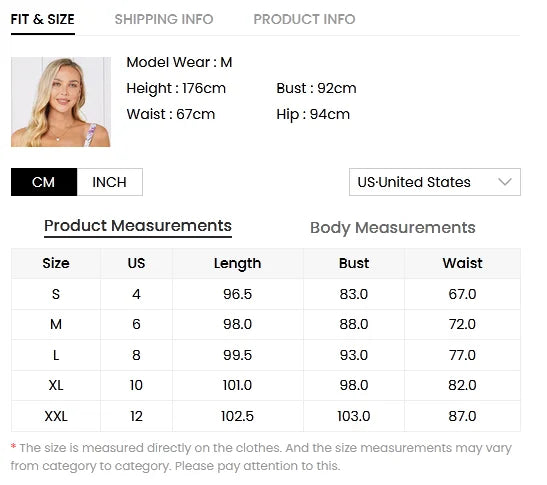Select the M size row

(x=266, y=324)
